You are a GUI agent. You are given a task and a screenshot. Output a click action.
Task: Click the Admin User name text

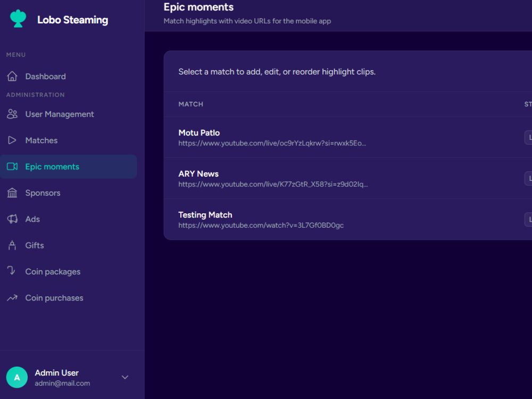pos(57,372)
